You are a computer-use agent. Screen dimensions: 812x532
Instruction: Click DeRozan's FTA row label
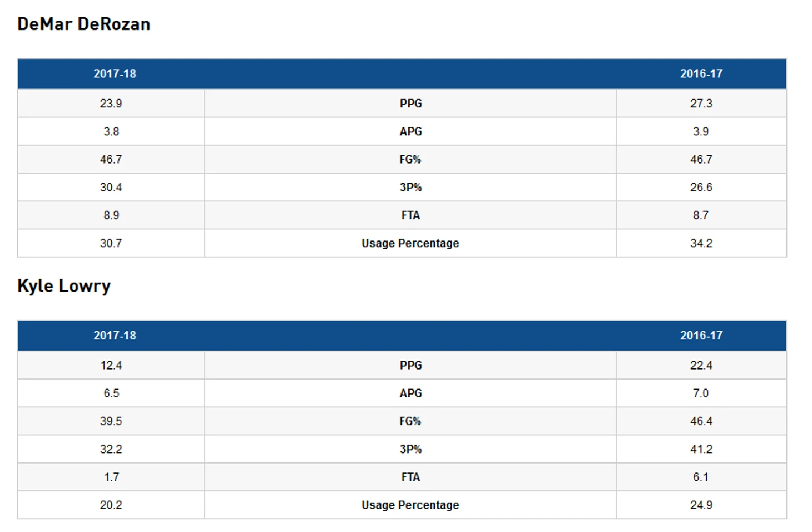(411, 215)
